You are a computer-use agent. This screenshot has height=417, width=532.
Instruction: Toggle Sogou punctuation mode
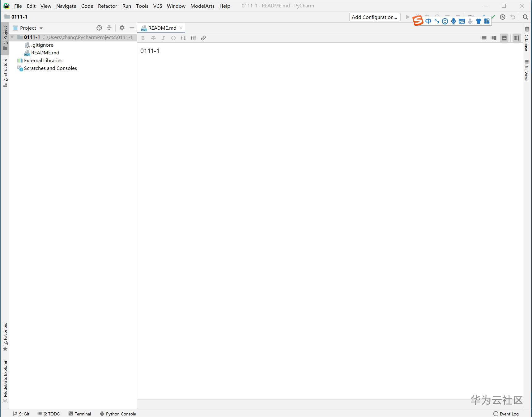(436, 21)
